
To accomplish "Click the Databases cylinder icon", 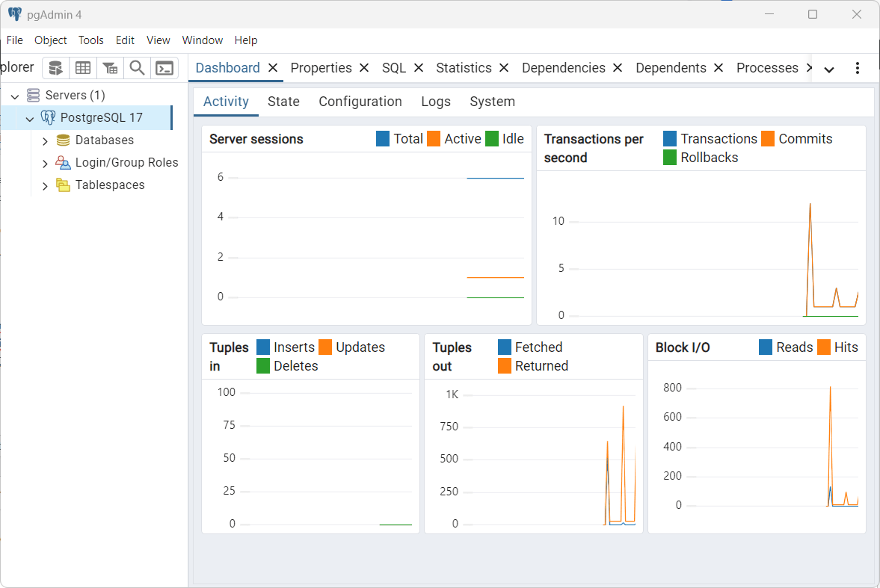I will [x=64, y=140].
